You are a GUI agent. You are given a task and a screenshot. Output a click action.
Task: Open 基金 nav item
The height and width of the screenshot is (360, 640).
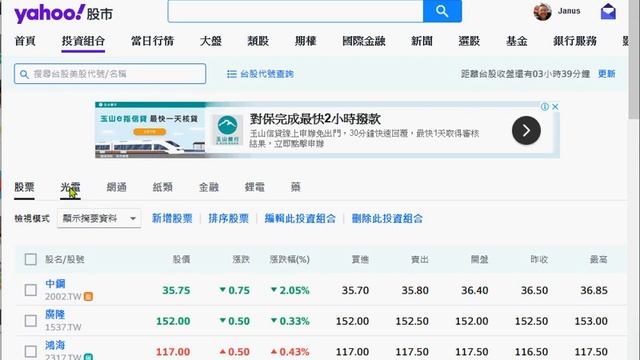[x=517, y=41]
